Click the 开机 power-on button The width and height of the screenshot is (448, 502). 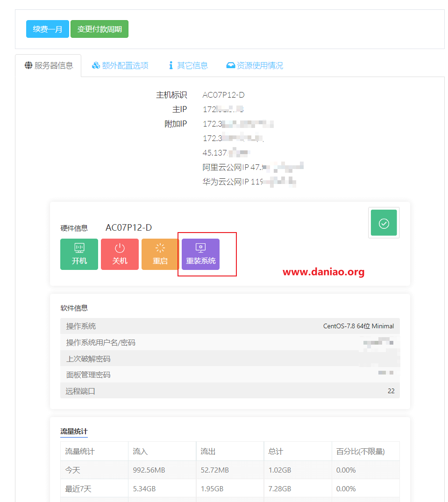79,254
